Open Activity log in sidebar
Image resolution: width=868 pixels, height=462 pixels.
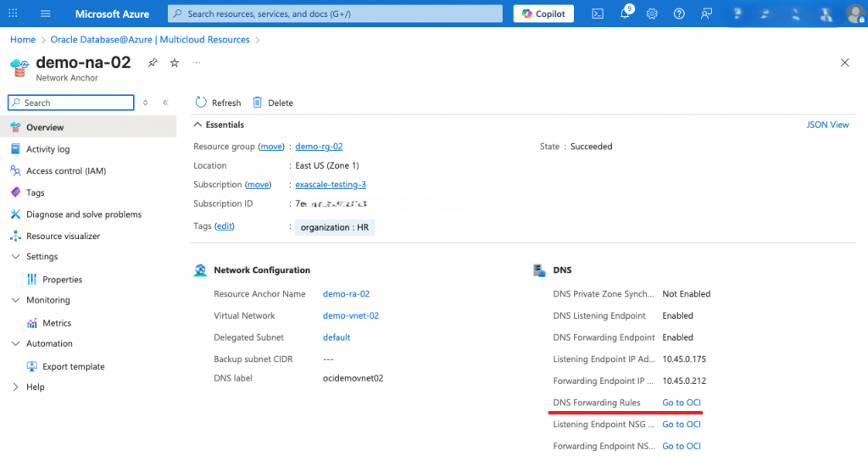click(x=47, y=149)
